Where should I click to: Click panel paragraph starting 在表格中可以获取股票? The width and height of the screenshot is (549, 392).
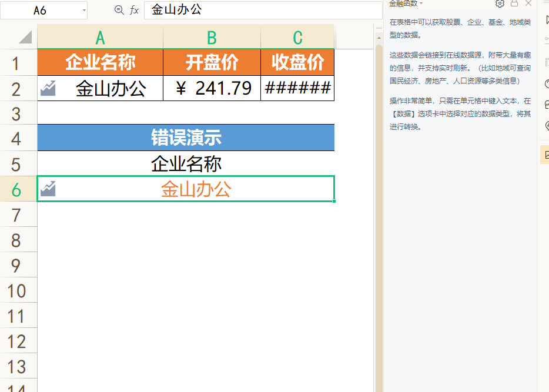pyautogui.click(x=460, y=29)
